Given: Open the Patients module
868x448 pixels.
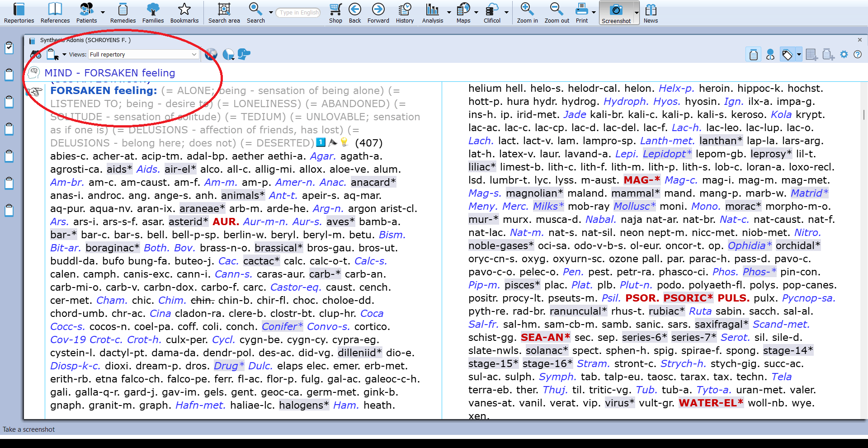Looking at the screenshot, I should pyautogui.click(x=86, y=13).
